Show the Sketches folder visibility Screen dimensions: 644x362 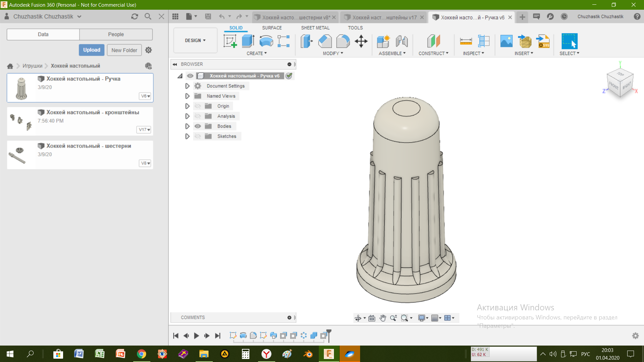198,136
